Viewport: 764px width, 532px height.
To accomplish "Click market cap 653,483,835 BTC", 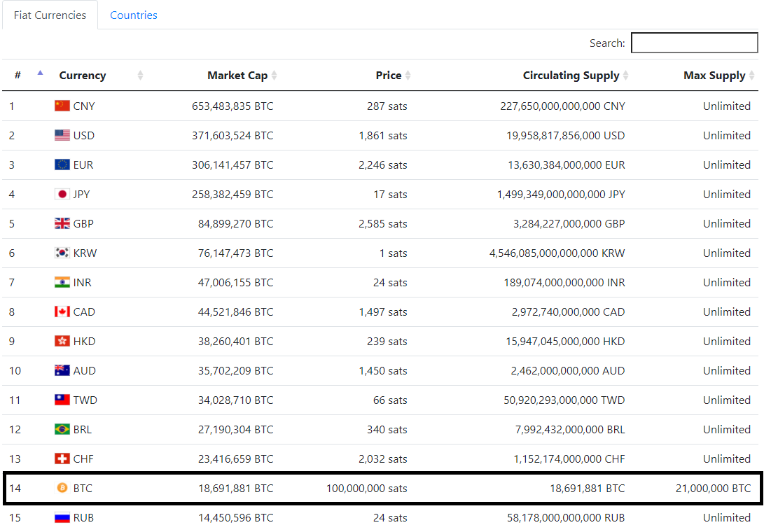I will coord(232,106).
